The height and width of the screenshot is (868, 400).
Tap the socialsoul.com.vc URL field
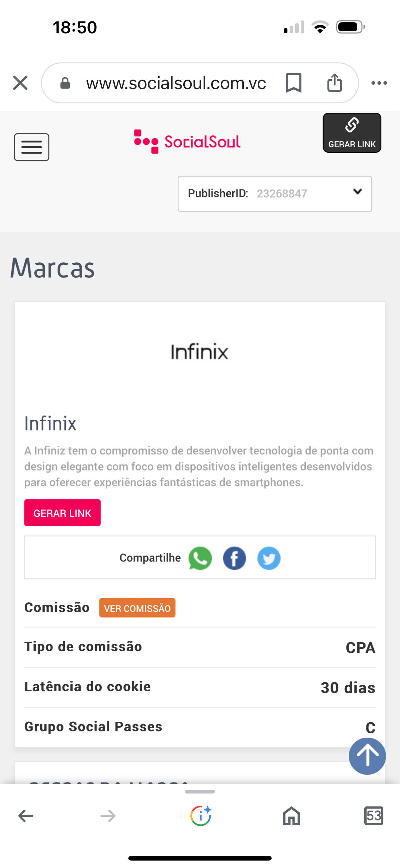tap(176, 83)
